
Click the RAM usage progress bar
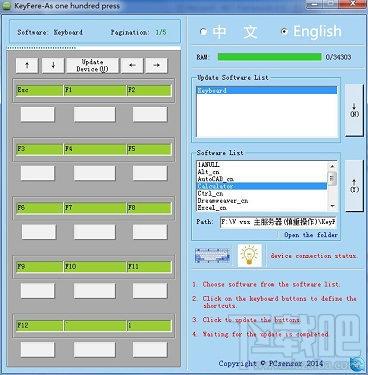[x=269, y=57]
